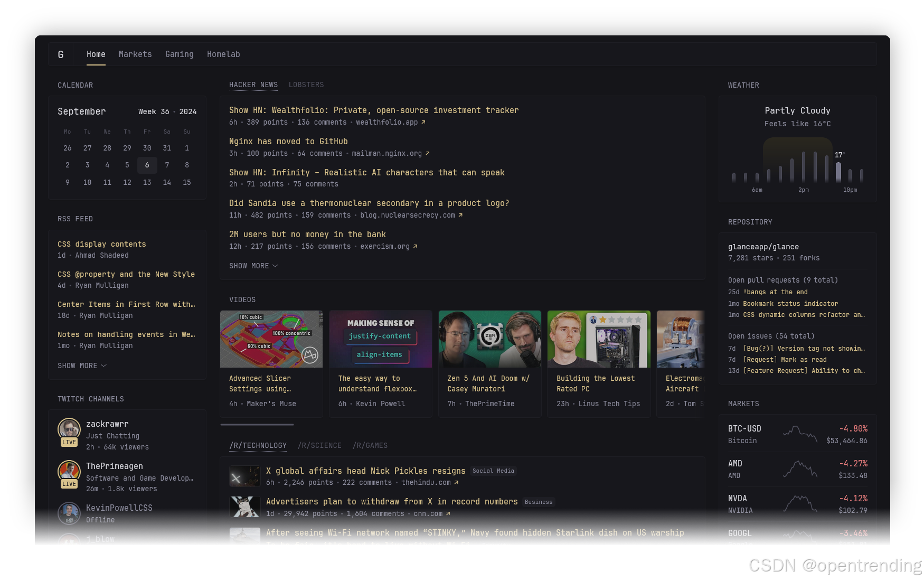
Task: Switch to the Homelab page tab
Action: tap(223, 54)
